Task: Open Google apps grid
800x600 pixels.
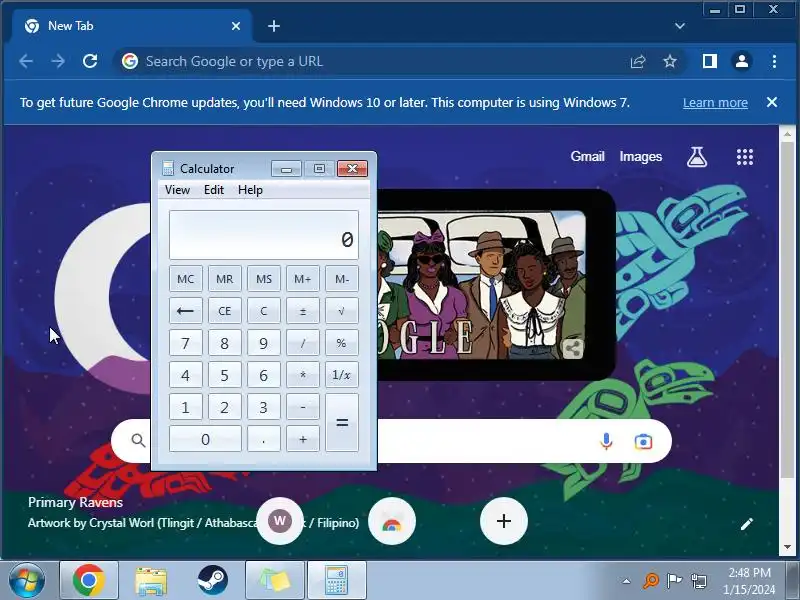Action: coord(745,157)
